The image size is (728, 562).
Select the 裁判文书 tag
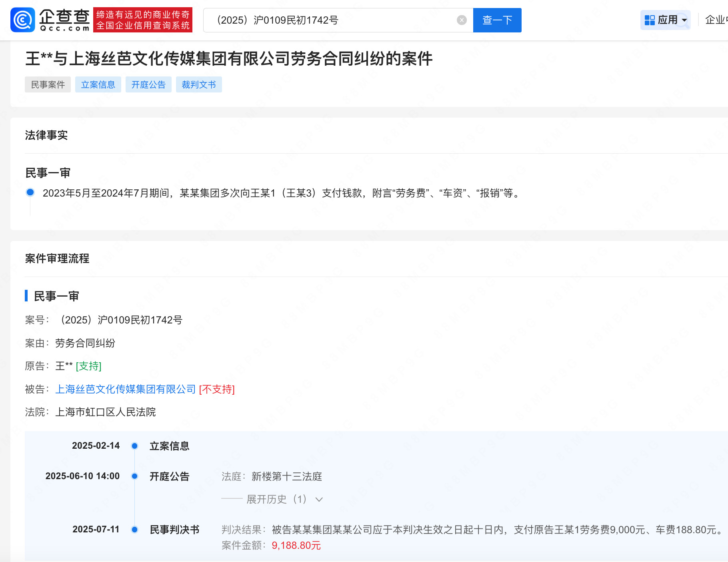click(199, 84)
